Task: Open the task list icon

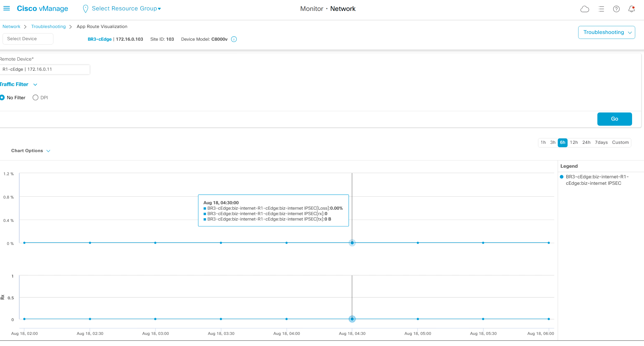Action: (x=601, y=9)
